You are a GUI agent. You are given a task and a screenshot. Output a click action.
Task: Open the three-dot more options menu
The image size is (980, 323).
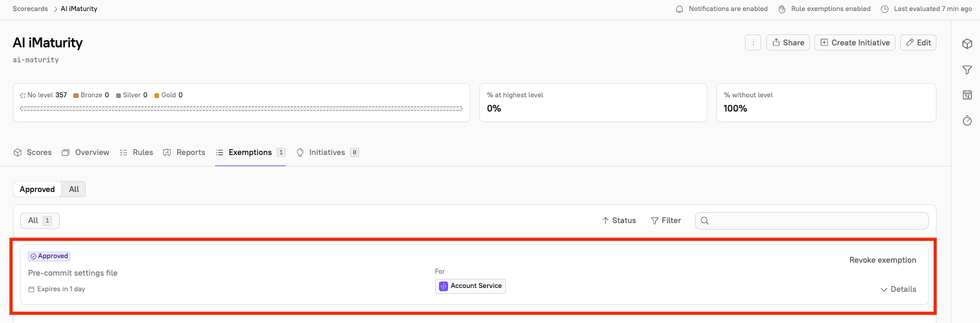pos(753,43)
